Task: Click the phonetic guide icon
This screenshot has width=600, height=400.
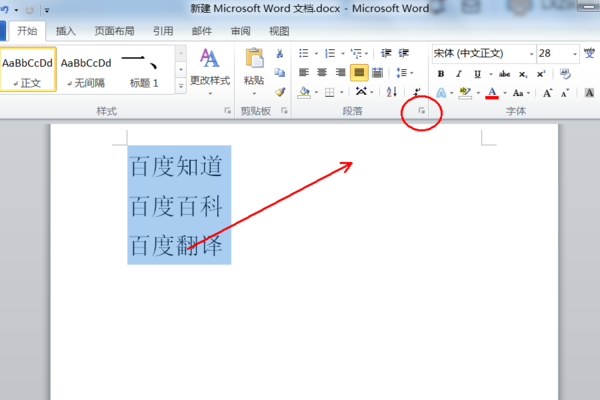Action: 589,53
